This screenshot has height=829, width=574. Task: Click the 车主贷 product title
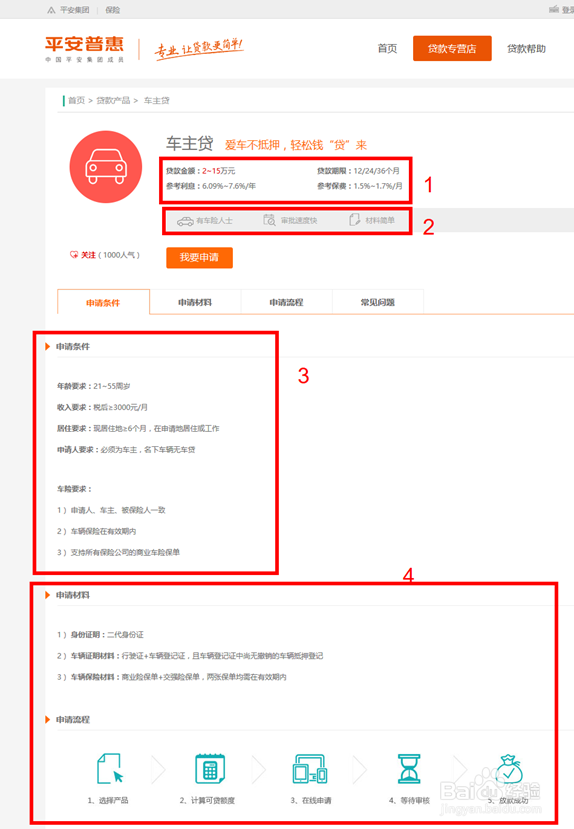190,143
